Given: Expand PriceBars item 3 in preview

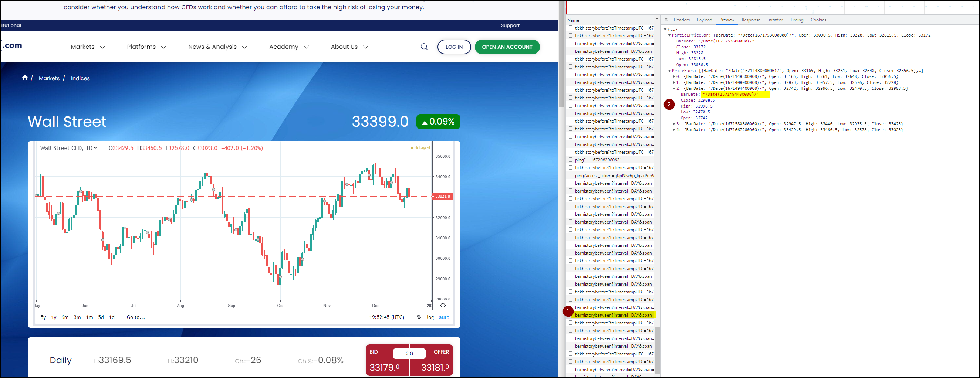Looking at the screenshot, I should click(674, 124).
